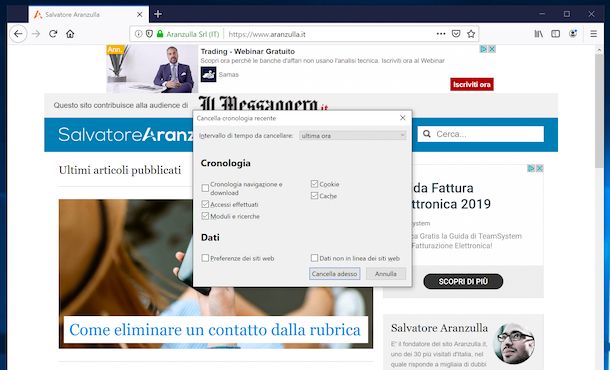
Task: Uncheck the Cookie checkbox
Action: [314, 184]
